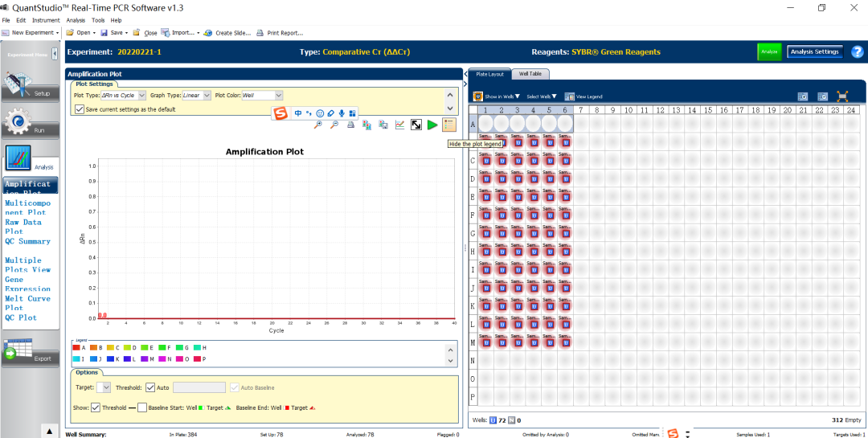Click the Print Report toolbar button
The height and width of the screenshot is (438, 868).
pyautogui.click(x=280, y=33)
